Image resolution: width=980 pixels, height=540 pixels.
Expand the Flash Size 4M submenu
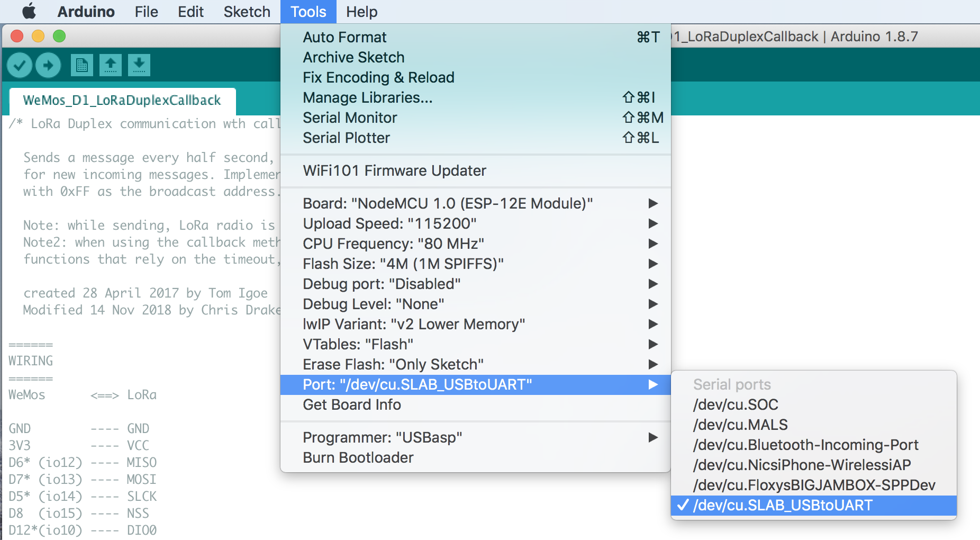pyautogui.click(x=475, y=264)
